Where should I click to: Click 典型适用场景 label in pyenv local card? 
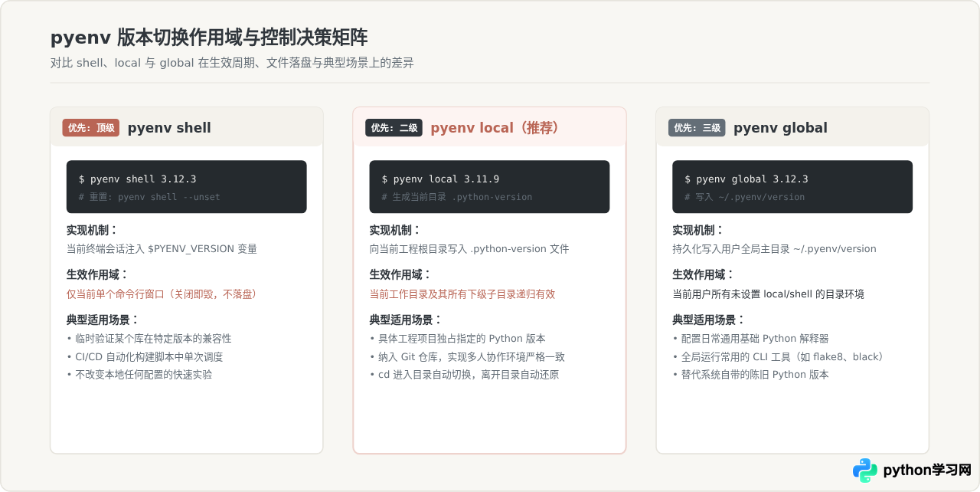(x=407, y=320)
